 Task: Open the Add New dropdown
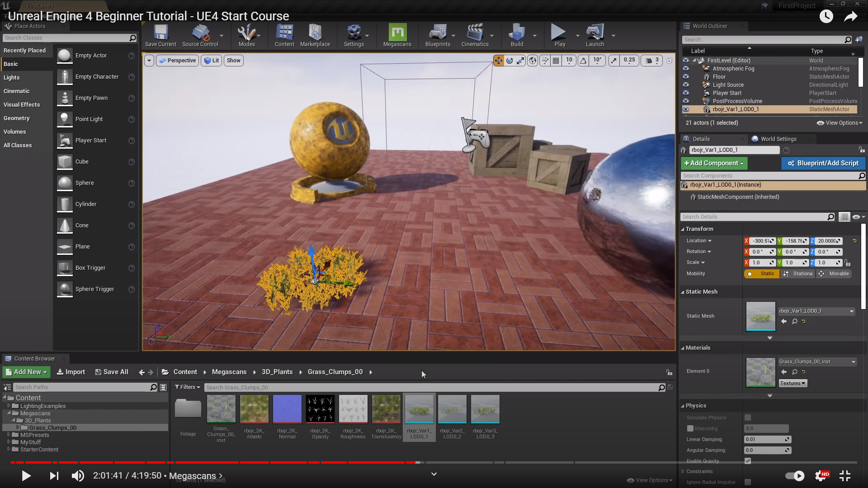coord(27,372)
